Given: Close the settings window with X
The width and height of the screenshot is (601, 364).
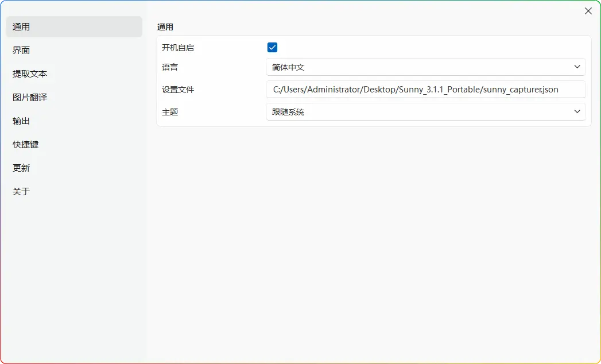Looking at the screenshot, I should coord(588,11).
